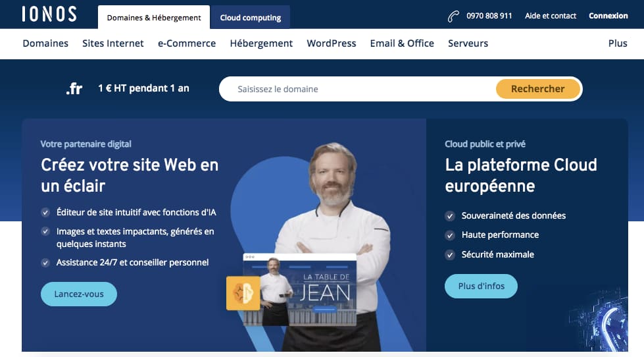Click the phone handset icon

[453, 16]
